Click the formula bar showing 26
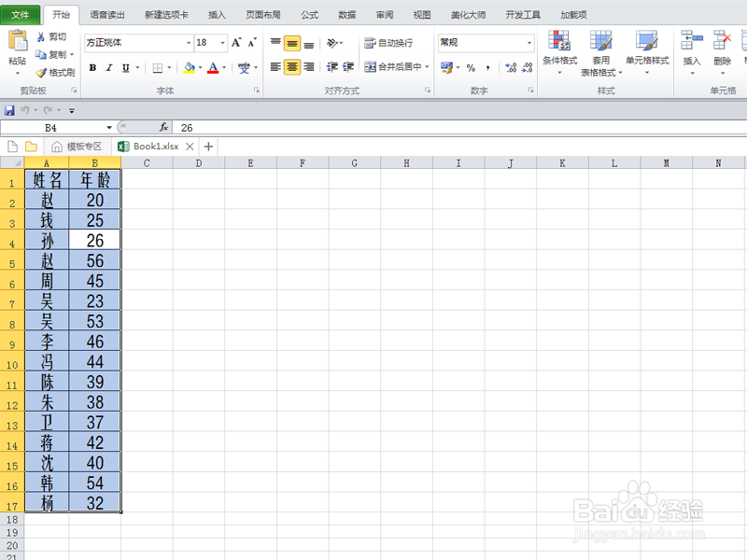Screen dimensions: 747x560 coord(458,128)
